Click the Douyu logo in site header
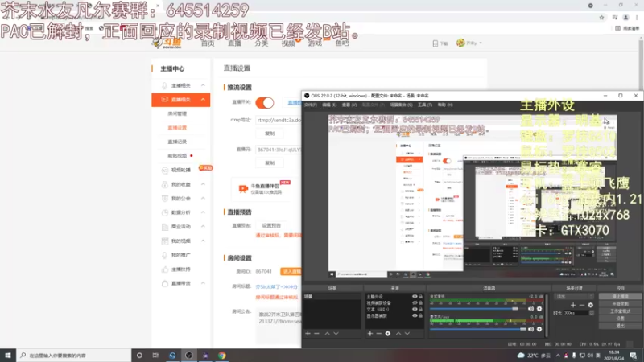 coord(167,43)
